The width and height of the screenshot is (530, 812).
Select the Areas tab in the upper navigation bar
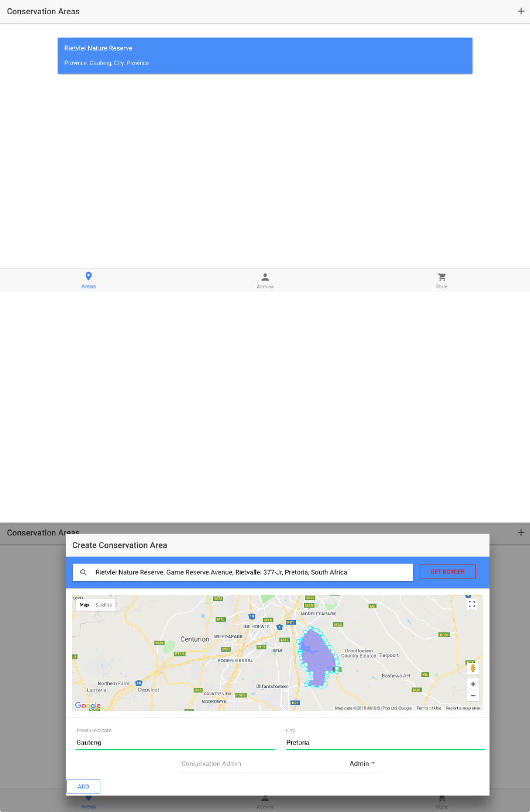coord(89,280)
